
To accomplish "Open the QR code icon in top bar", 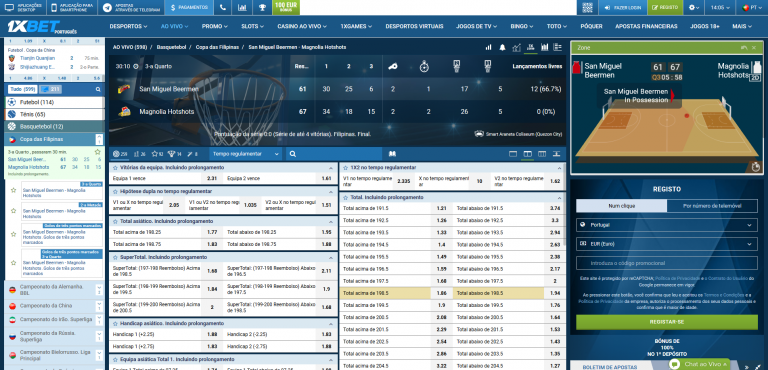I will click(x=588, y=7).
